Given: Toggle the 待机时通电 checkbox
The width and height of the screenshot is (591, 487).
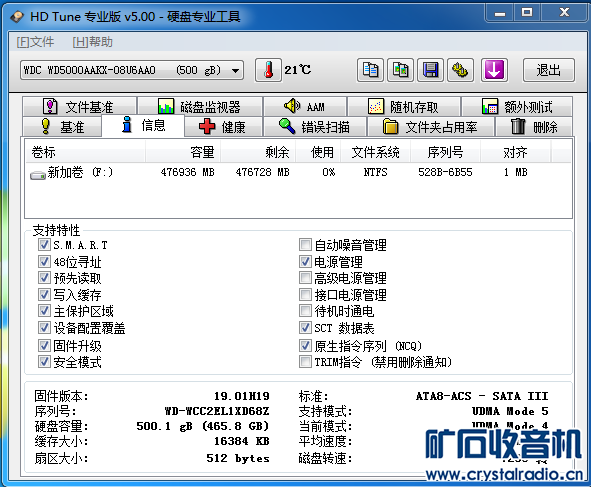Looking at the screenshot, I should pyautogui.click(x=305, y=311).
